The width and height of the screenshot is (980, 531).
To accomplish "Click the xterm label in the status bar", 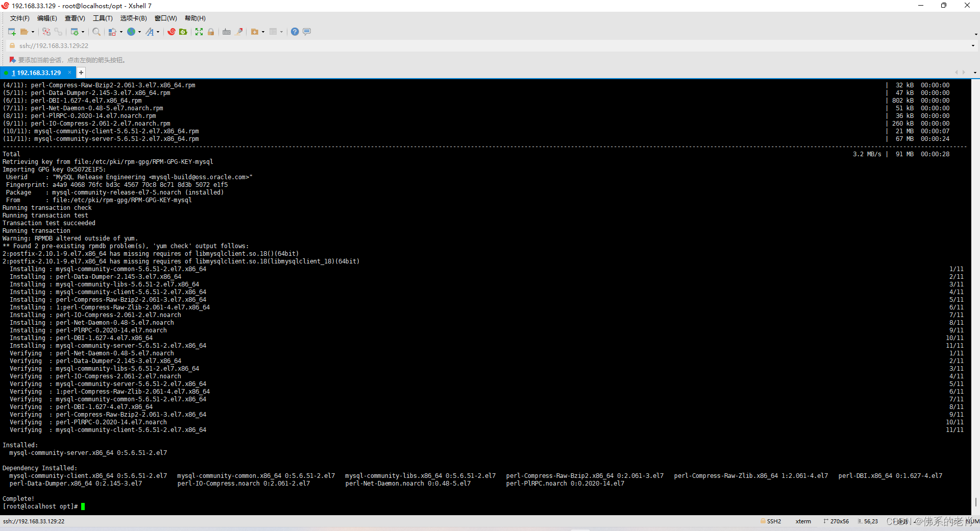I will click(x=803, y=521).
